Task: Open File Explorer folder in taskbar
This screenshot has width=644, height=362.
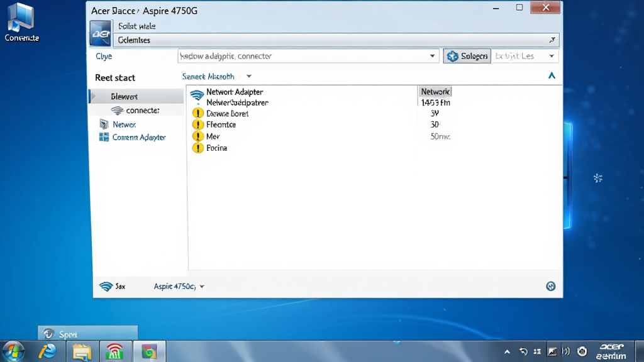Action: tap(82, 352)
